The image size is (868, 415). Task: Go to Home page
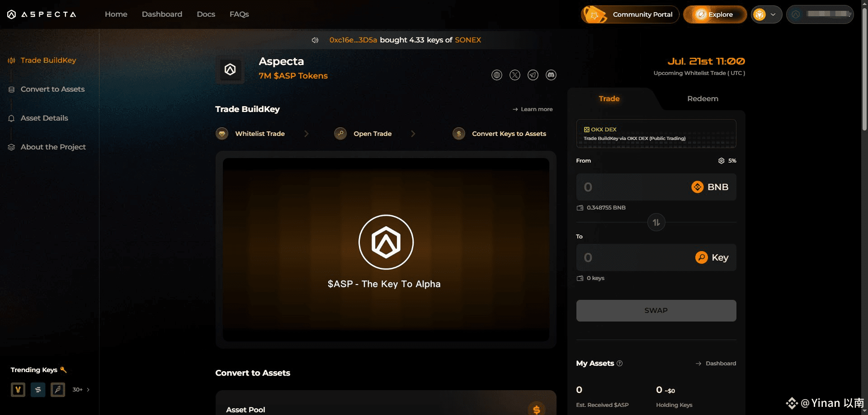tap(116, 14)
